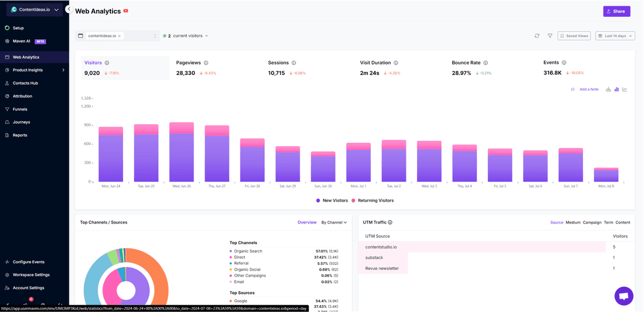Collapse the left sidebar
This screenshot has height=312, width=644.
coord(68,9)
